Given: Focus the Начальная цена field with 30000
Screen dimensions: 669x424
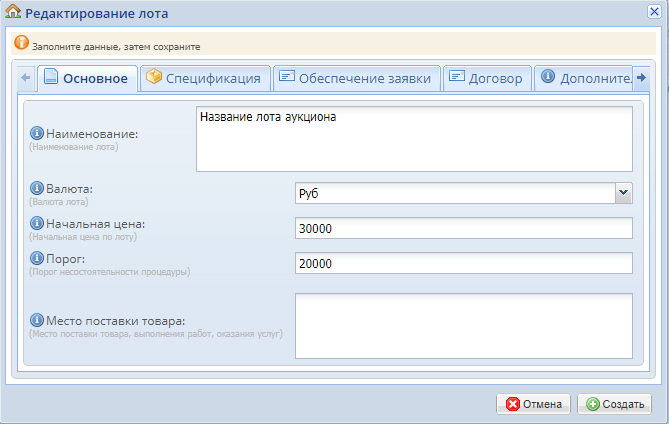Looking at the screenshot, I should (464, 229).
